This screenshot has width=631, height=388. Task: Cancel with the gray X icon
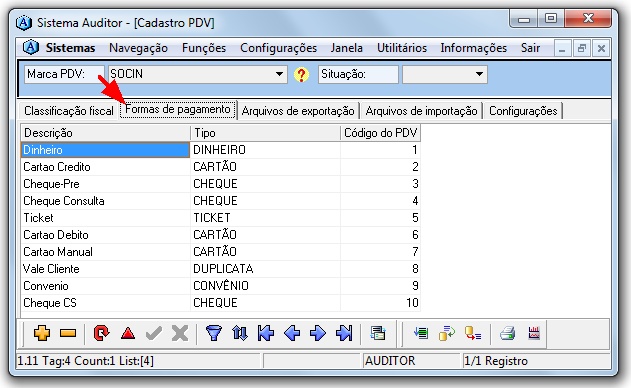(179, 333)
